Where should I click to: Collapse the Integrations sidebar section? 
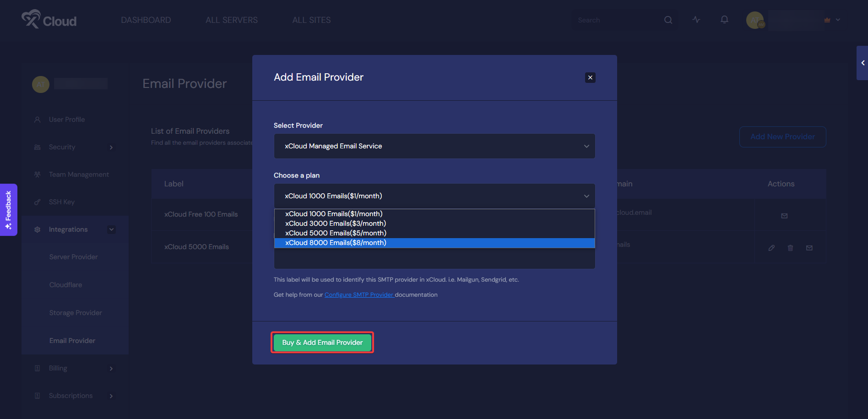(111, 229)
